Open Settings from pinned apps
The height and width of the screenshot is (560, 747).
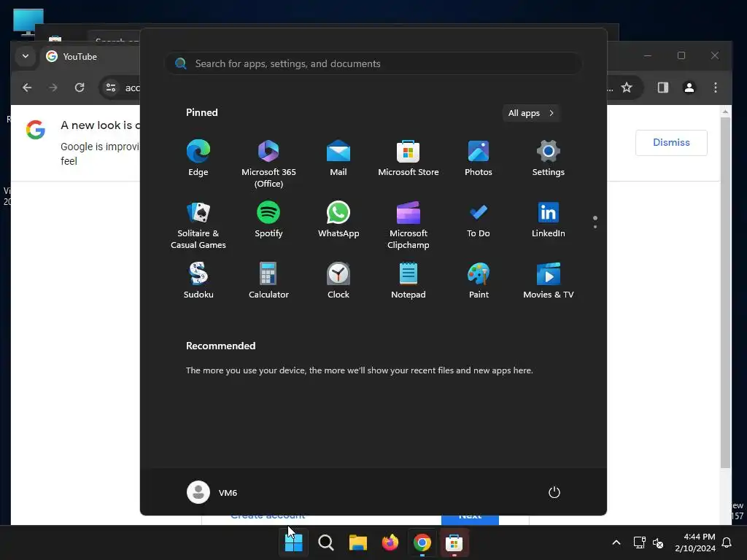click(x=549, y=158)
